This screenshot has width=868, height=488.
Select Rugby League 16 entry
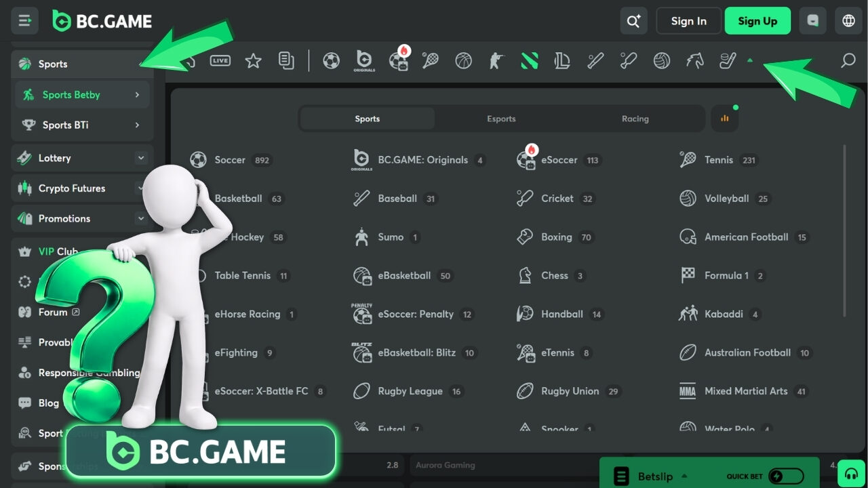pyautogui.click(x=408, y=391)
